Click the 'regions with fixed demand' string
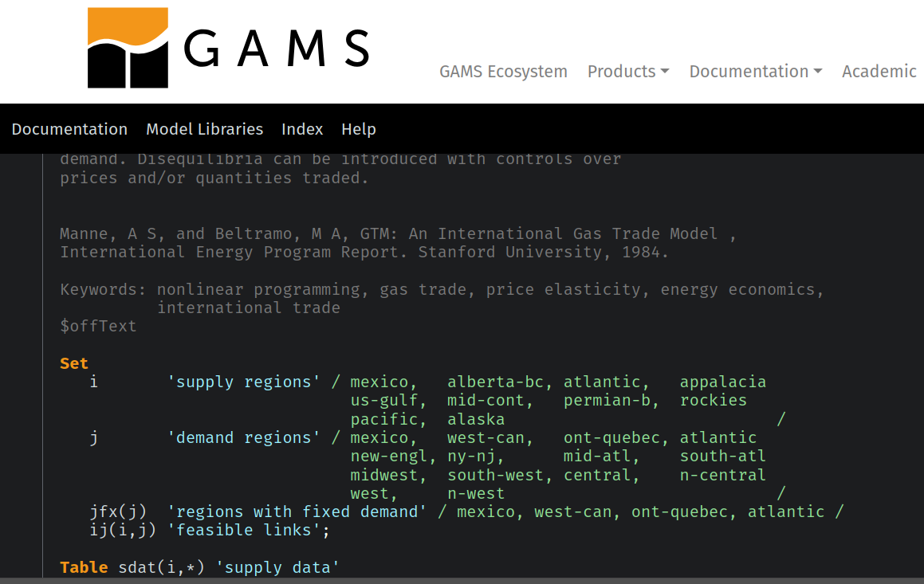The image size is (924, 584). 297,512
